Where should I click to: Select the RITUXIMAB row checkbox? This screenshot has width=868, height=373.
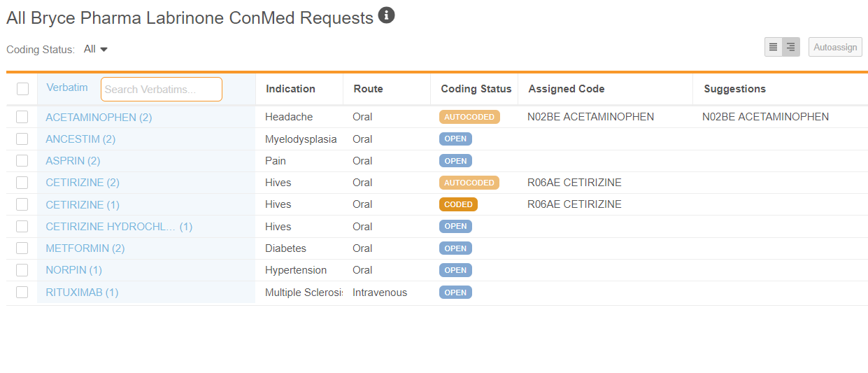22,292
